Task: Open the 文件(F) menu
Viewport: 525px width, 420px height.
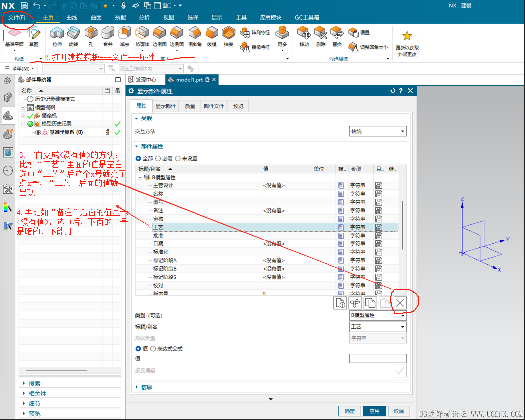Action: 17,18
